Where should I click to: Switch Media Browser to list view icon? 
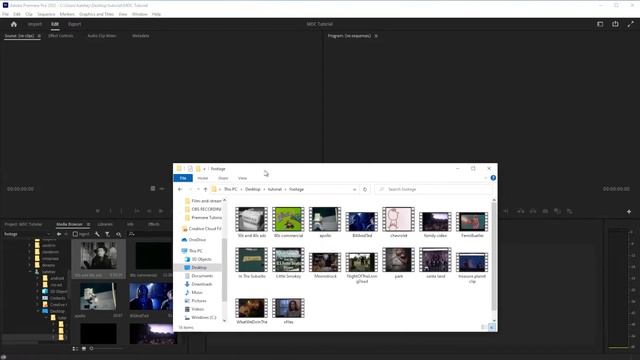click(x=75, y=349)
